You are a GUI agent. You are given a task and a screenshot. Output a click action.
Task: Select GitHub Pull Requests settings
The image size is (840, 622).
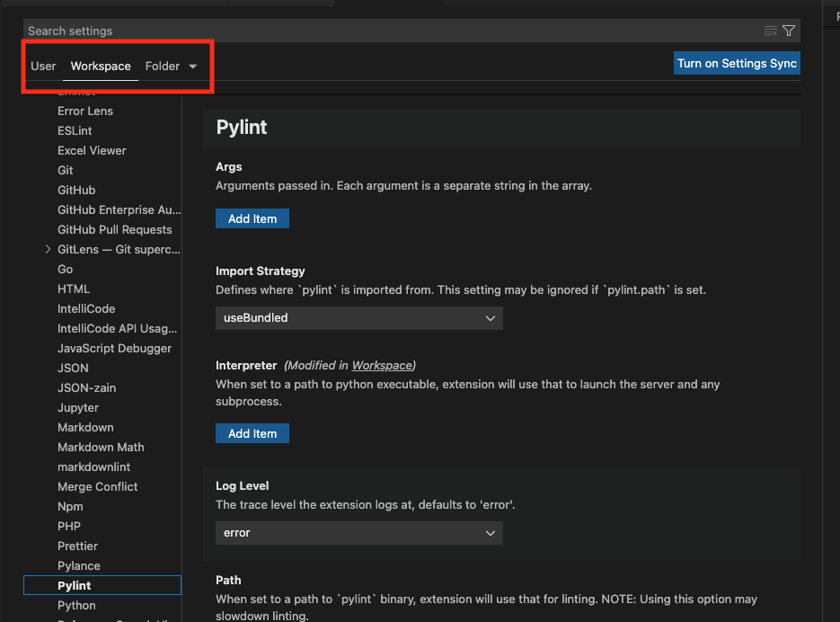pos(102,229)
